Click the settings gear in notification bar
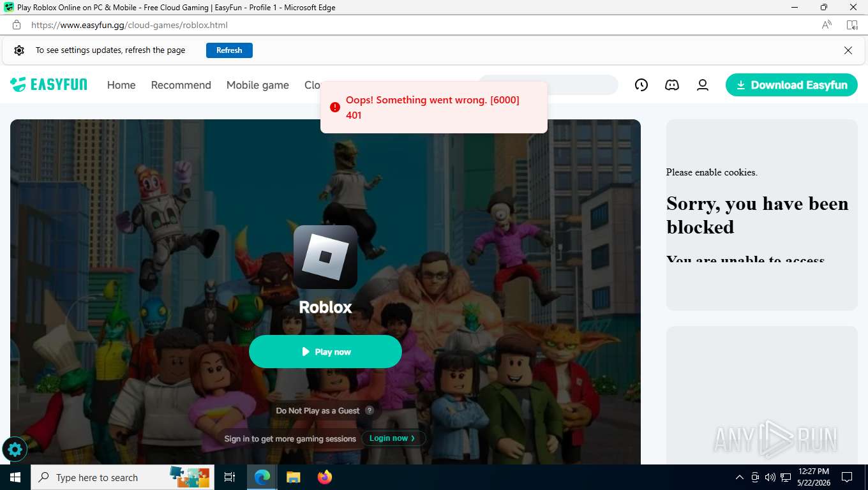 coord(19,50)
